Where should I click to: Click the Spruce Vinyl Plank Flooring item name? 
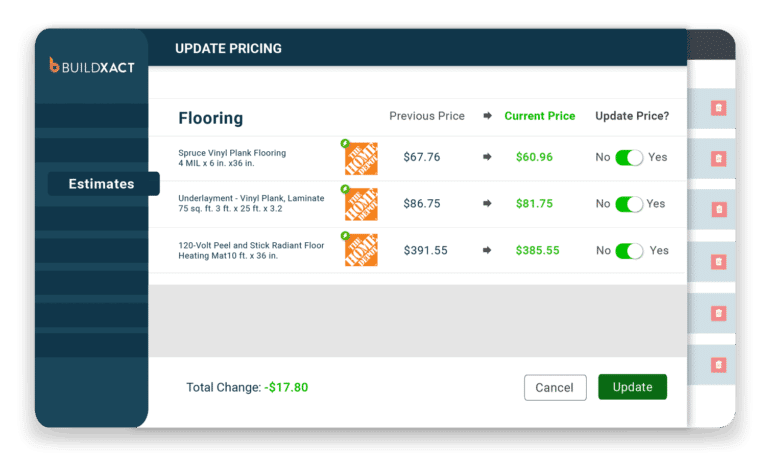click(232, 153)
